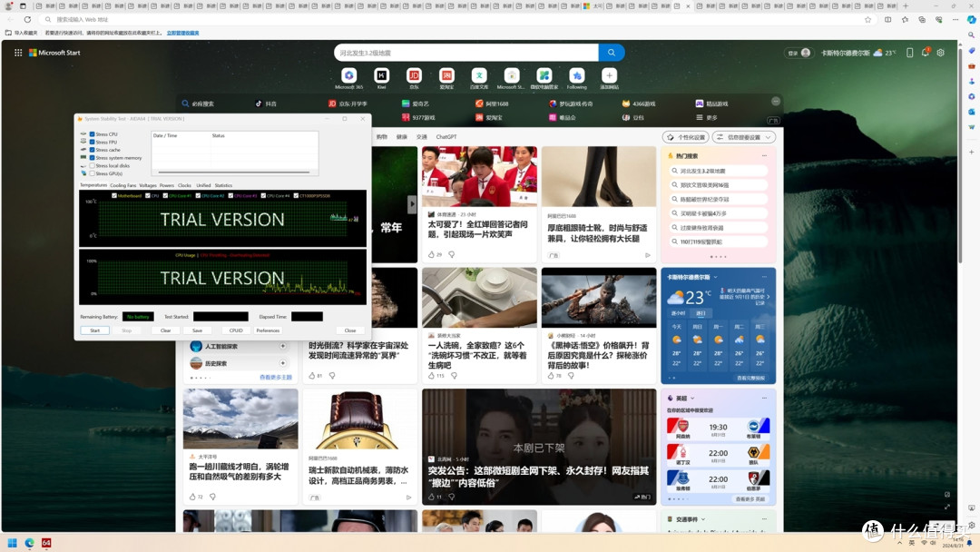The image size is (980, 552).
Task: Open the 阿里1688 quick link
Action: (492, 103)
